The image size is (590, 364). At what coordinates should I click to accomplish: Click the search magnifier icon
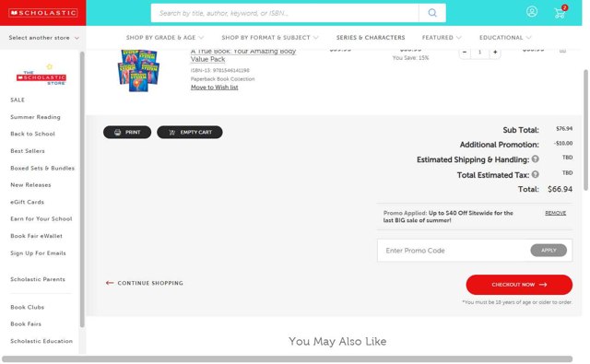pyautogui.click(x=432, y=13)
